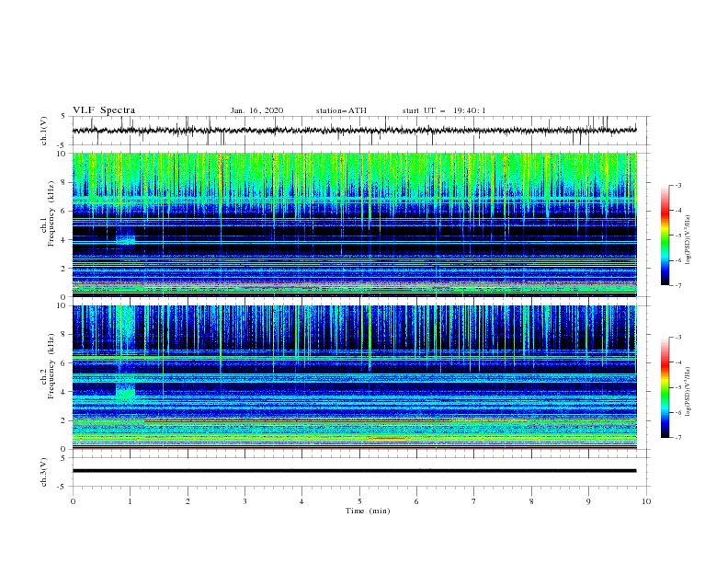Click the "-3" tick on ch.1 color bar

click(x=678, y=185)
